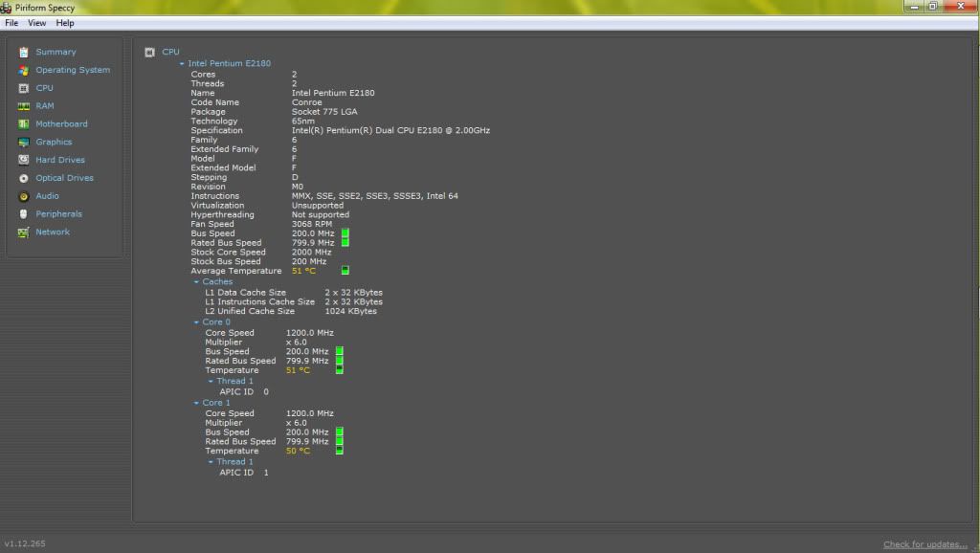
Task: Click the green graph icon beside Core 0 Temperature
Action: coord(340,370)
